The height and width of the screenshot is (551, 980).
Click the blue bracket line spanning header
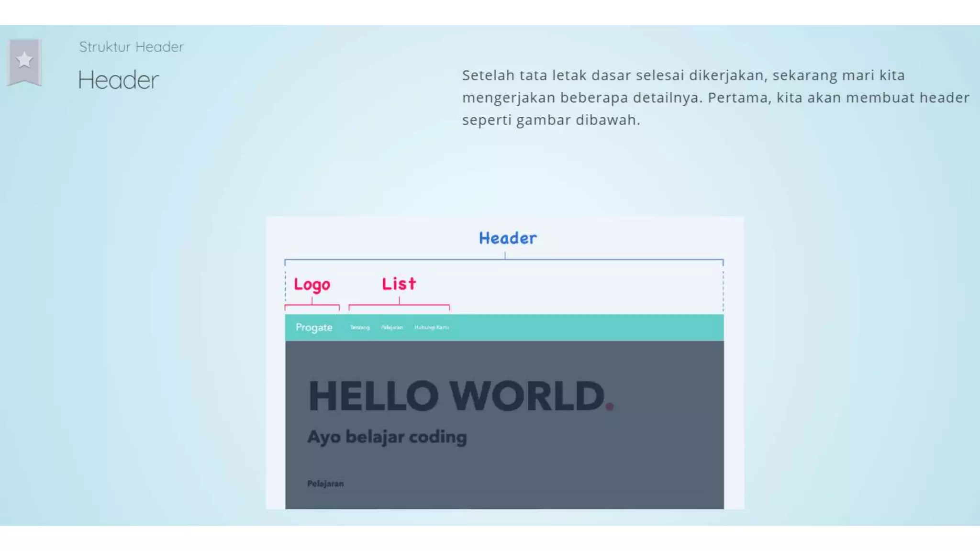pyautogui.click(x=622, y=260)
